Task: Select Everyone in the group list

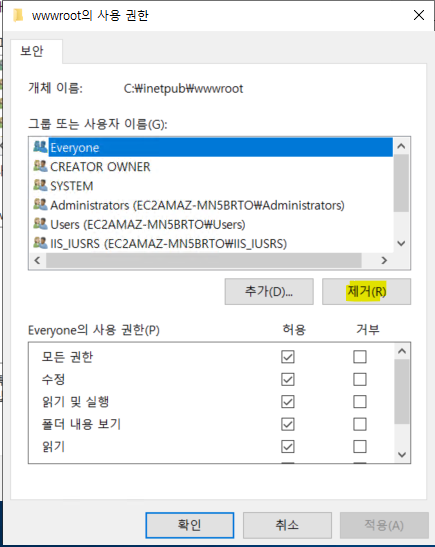Action: click(x=220, y=147)
